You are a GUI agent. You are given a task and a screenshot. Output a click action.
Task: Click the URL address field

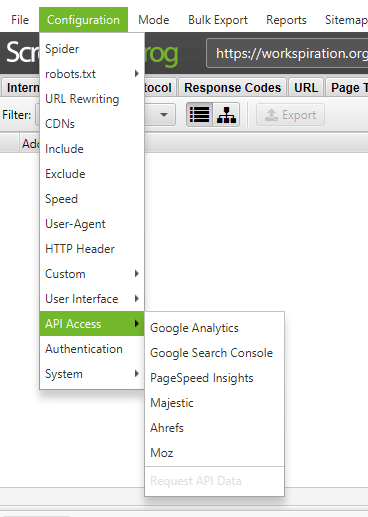[287, 53]
